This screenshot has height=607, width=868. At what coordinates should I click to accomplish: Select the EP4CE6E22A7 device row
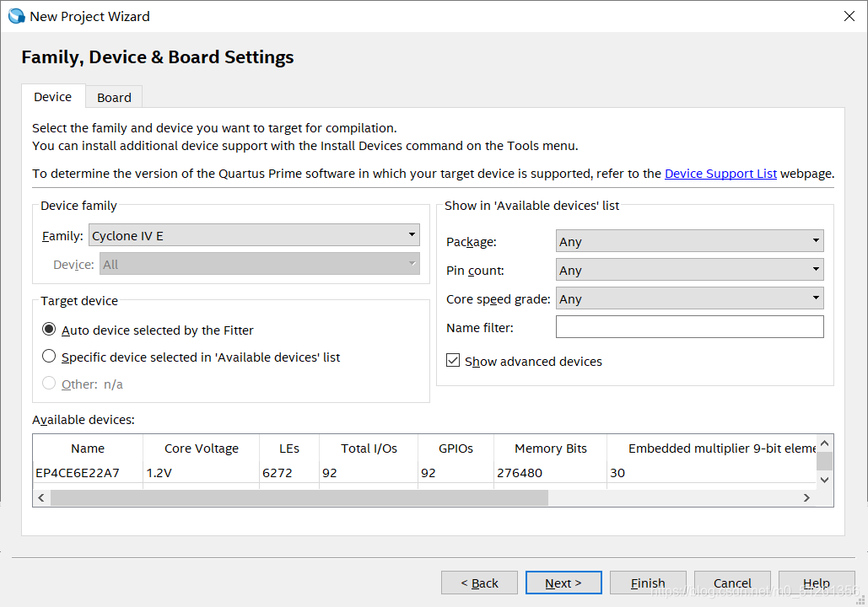pyautogui.click(x=78, y=473)
